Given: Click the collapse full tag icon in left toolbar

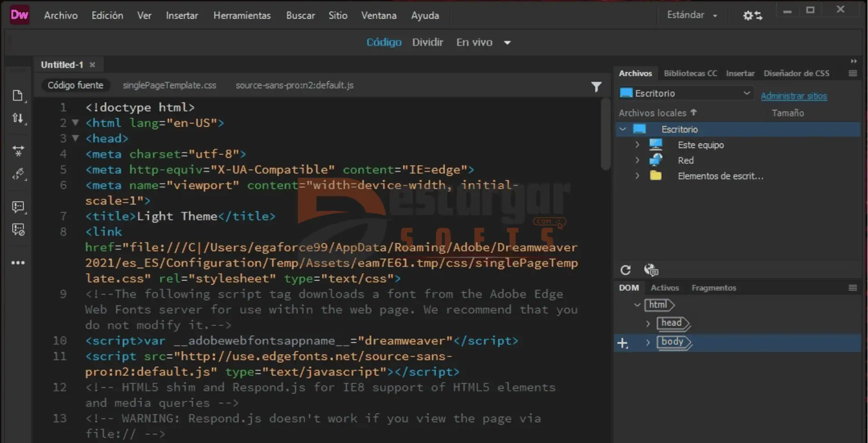Looking at the screenshot, I should pyautogui.click(x=18, y=151).
